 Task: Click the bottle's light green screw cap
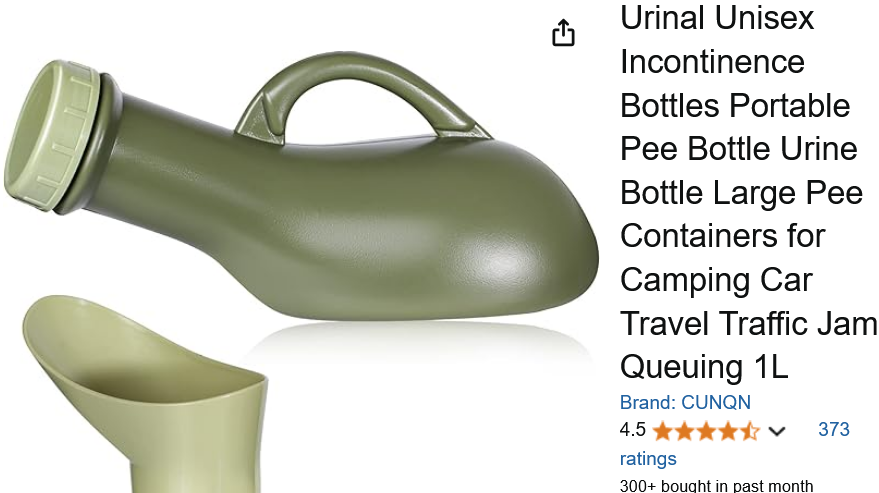53,136
